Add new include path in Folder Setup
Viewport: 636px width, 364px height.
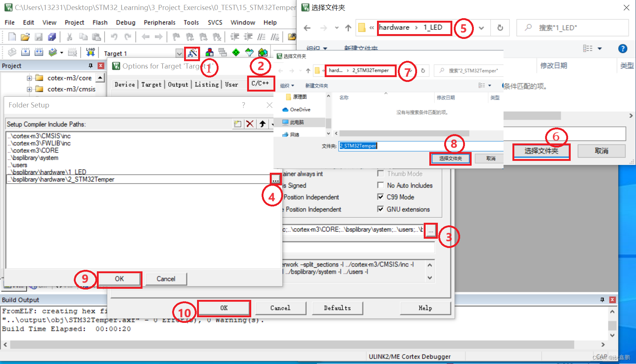[x=237, y=124]
